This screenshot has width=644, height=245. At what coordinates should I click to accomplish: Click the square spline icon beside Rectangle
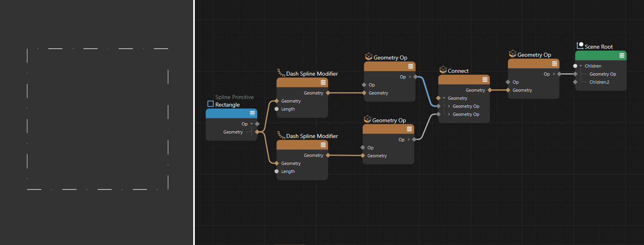[x=210, y=104]
